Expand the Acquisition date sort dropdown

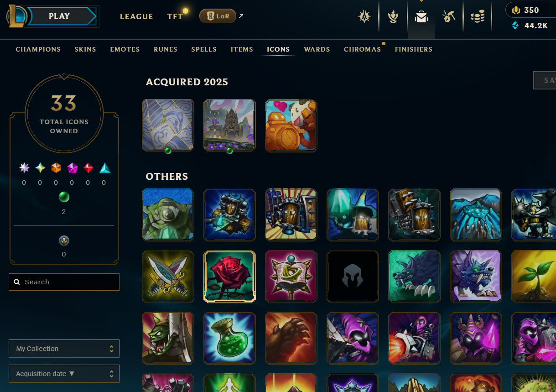(x=64, y=374)
